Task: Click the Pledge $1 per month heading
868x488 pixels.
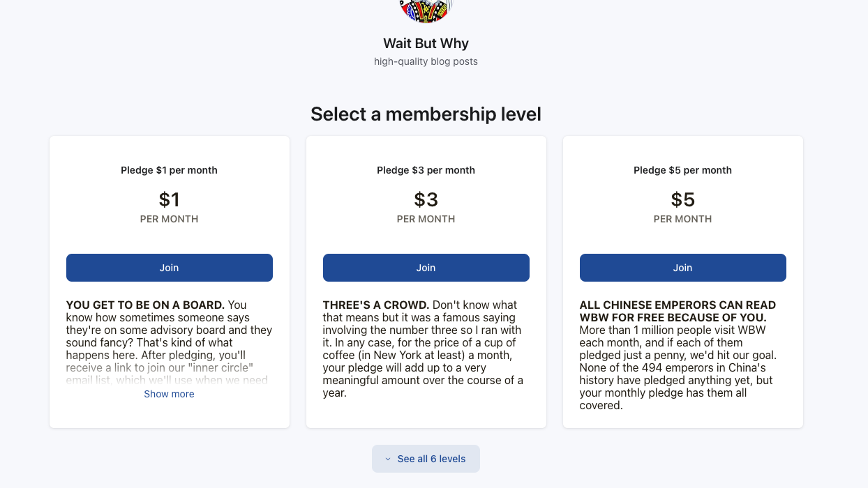Action: click(169, 169)
